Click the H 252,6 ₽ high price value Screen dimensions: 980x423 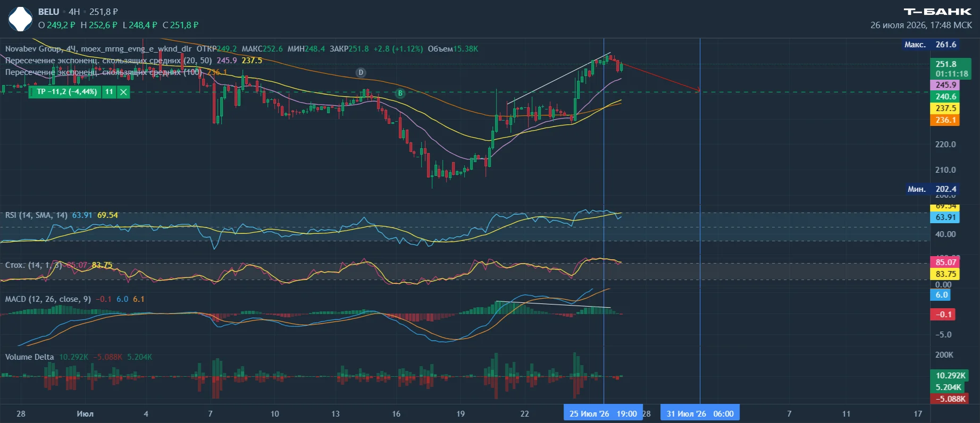tap(99, 25)
